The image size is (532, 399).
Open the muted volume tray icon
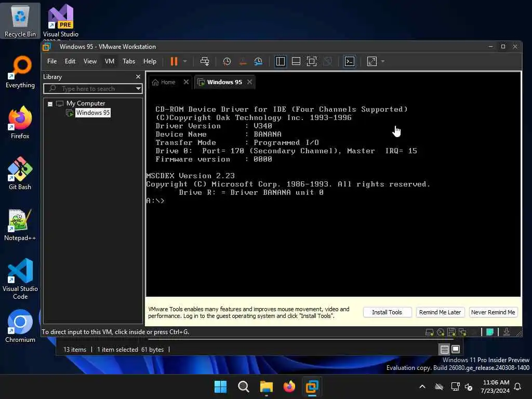[469, 387]
